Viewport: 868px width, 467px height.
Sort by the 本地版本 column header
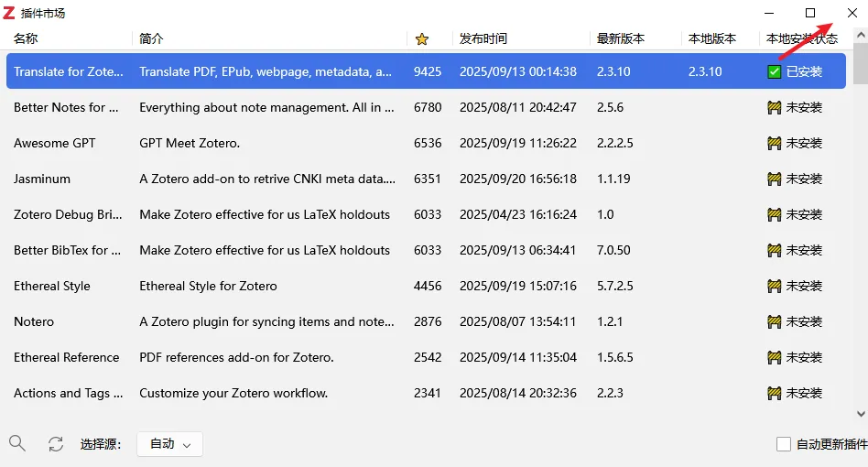712,38
